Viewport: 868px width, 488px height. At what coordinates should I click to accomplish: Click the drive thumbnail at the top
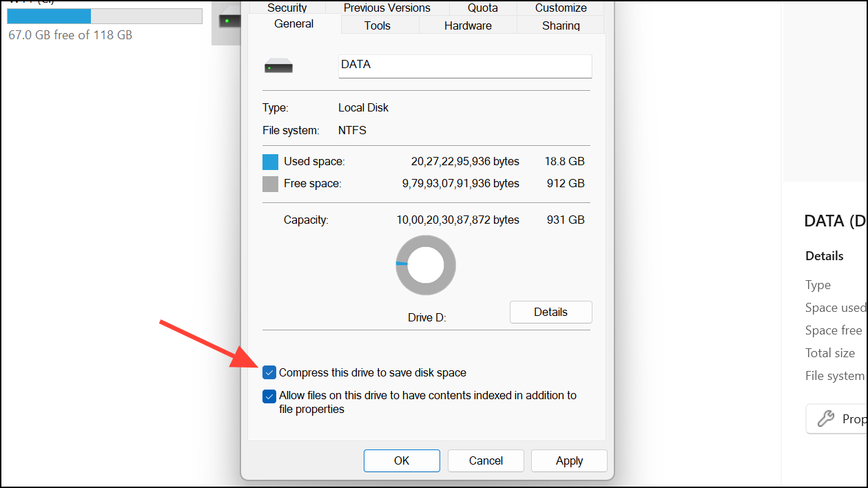click(227, 21)
